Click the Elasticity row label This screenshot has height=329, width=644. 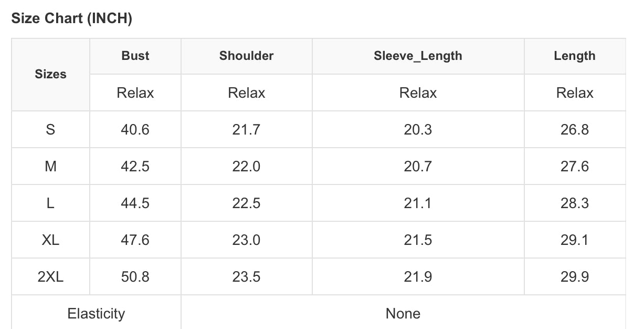click(96, 314)
